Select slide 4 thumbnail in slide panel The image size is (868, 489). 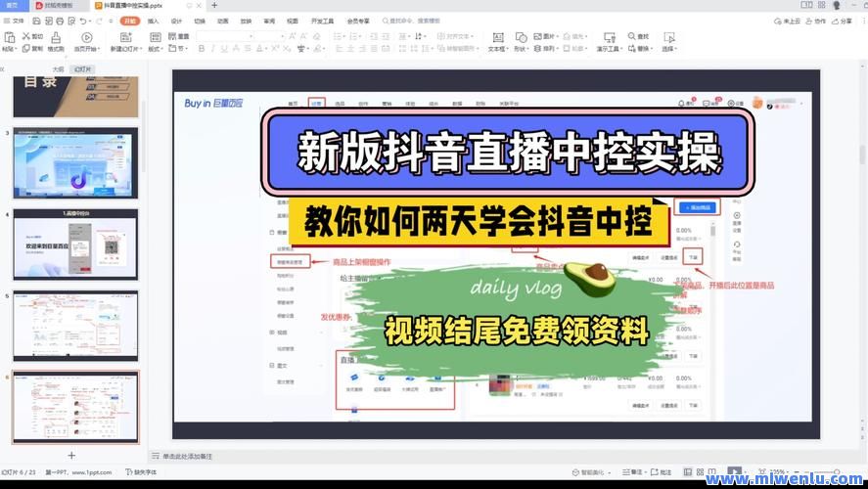[75, 244]
